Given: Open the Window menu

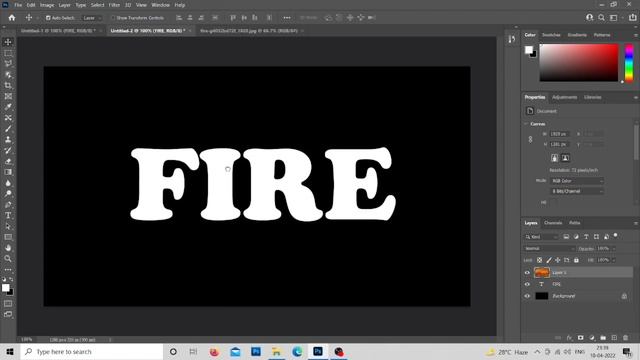Looking at the screenshot, I should coord(160,5).
